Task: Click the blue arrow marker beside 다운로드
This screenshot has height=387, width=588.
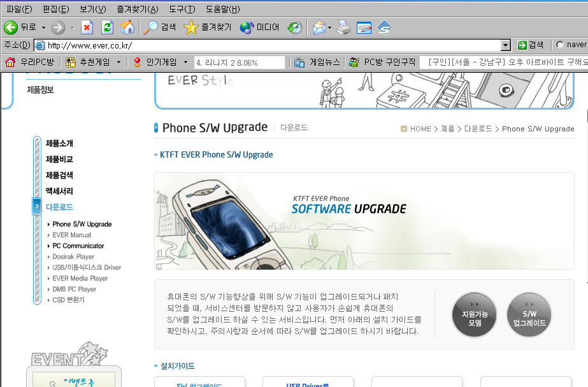Action: click(x=37, y=206)
